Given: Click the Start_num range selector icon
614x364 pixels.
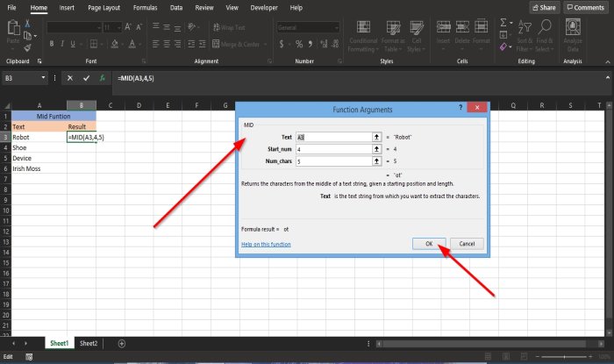Looking at the screenshot, I should click(376, 149).
